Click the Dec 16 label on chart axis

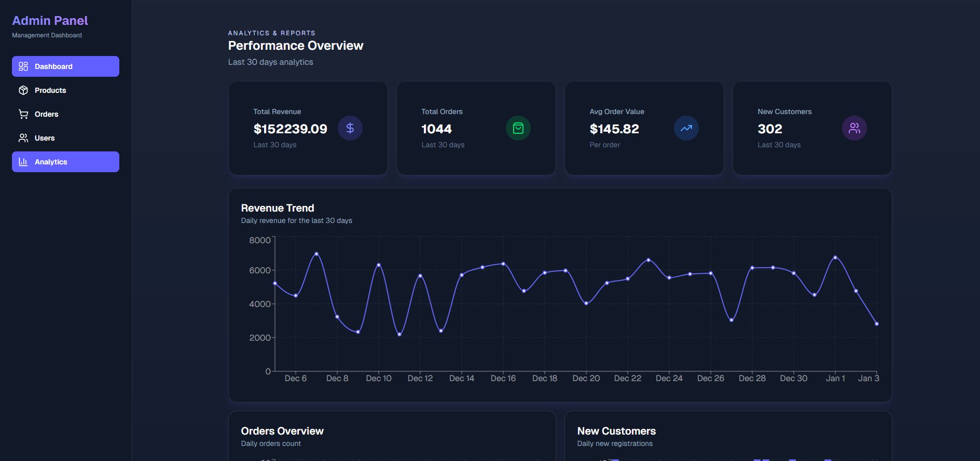503,379
